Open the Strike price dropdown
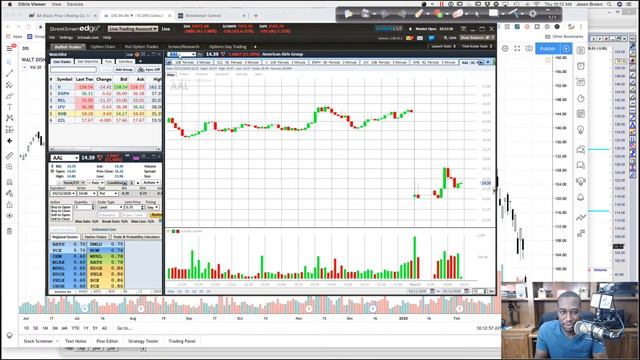This screenshot has width=640, height=360. 87,193
